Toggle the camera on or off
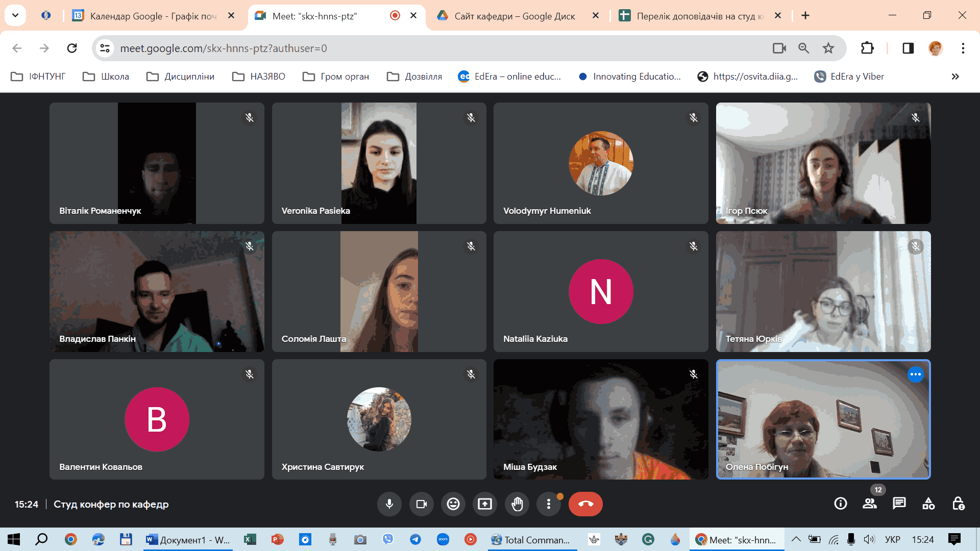Screen dimensions: 980x551 pyautogui.click(x=421, y=504)
